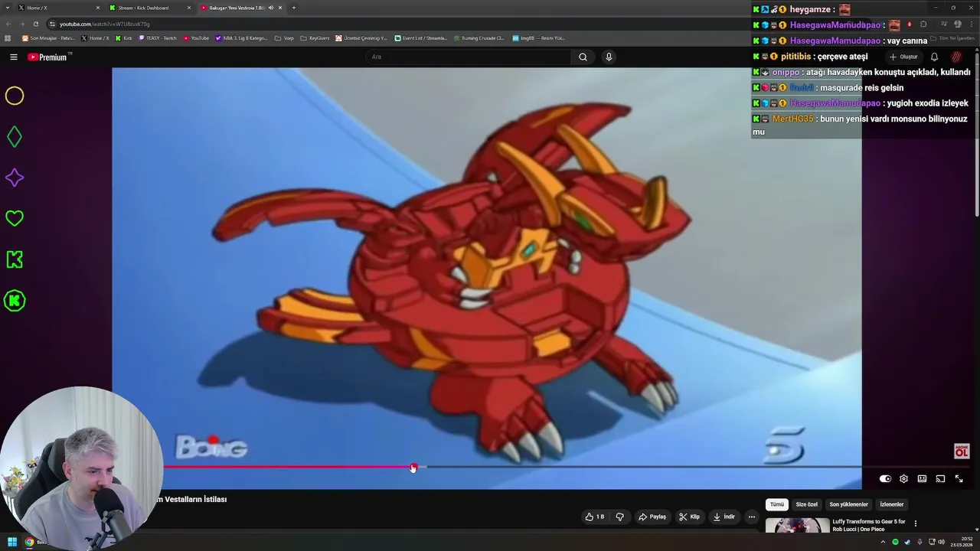Viewport: 980px width, 551px height.
Task: Open the Voep bookmark folder
Action: 284,37
